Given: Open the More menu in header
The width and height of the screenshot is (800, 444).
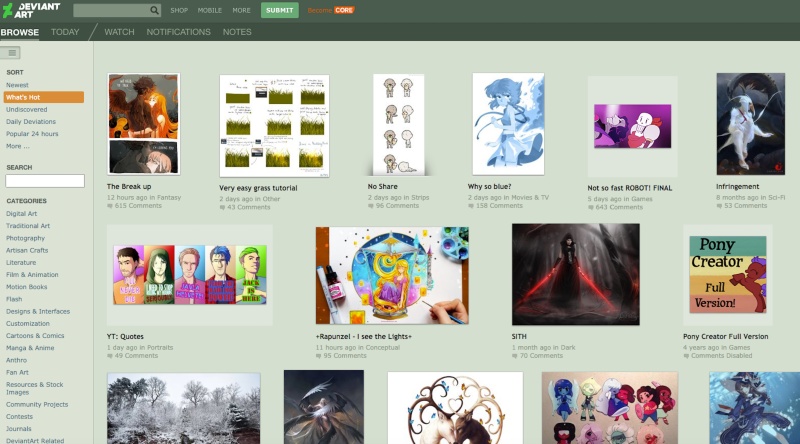Looking at the screenshot, I should point(241,10).
